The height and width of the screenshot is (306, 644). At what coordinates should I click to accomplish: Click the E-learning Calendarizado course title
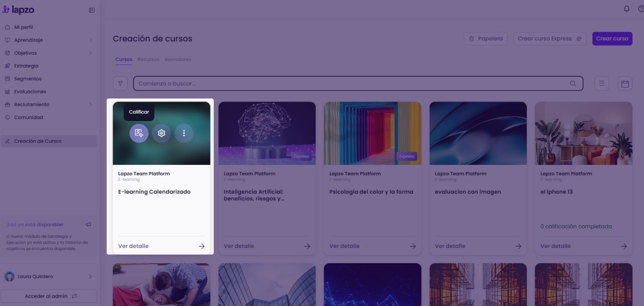click(x=154, y=192)
